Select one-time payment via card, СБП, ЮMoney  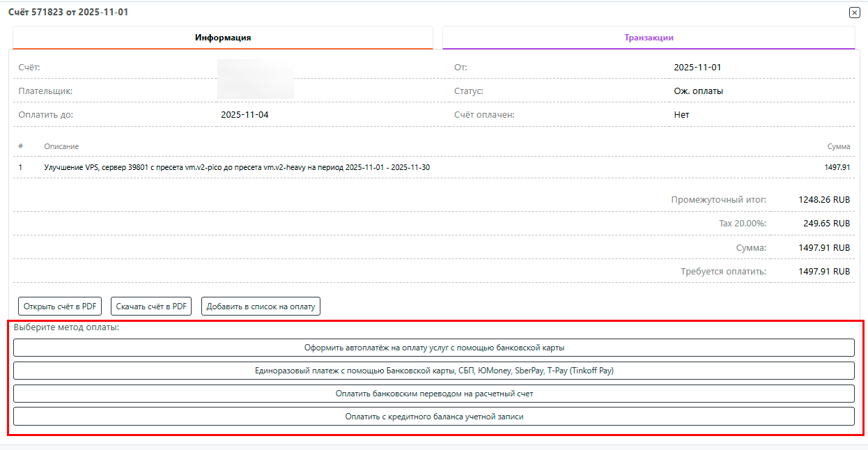click(433, 371)
